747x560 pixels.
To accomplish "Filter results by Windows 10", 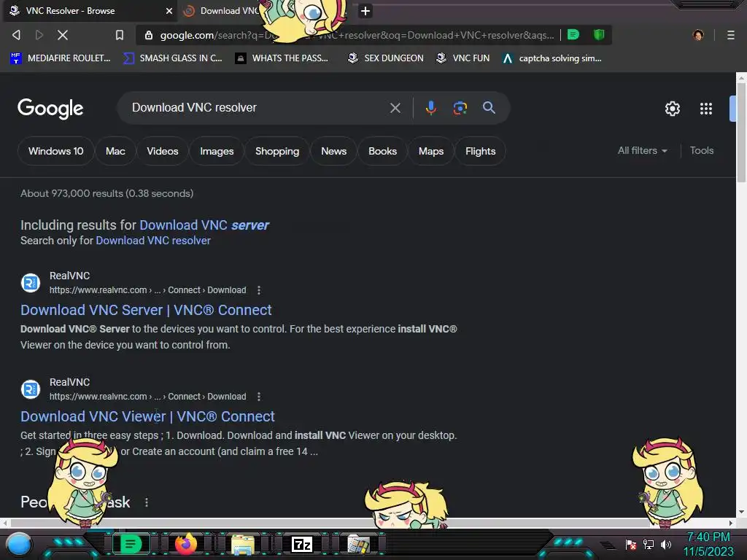I will coord(55,152).
